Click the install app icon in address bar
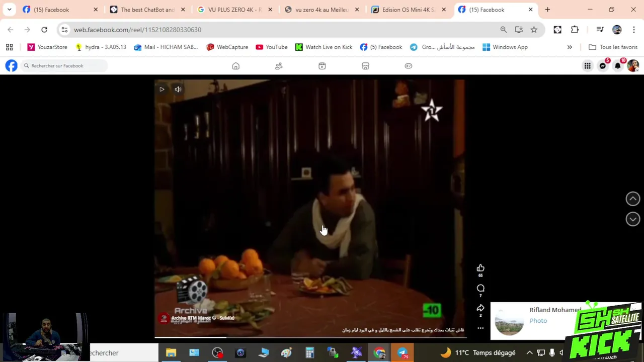644x362 pixels. tap(519, 30)
